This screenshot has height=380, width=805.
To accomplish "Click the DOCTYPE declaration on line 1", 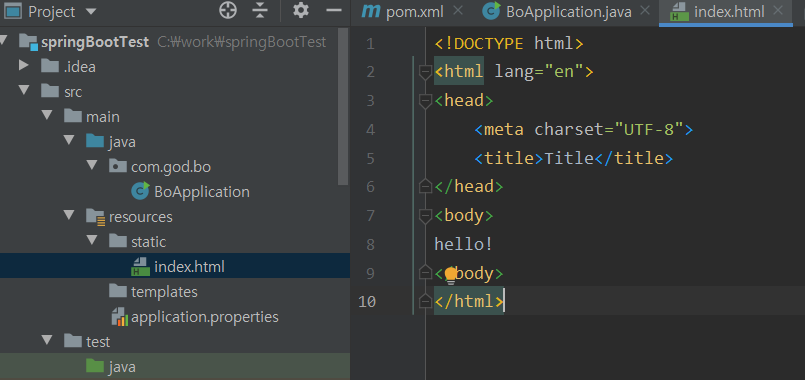I will tap(509, 44).
